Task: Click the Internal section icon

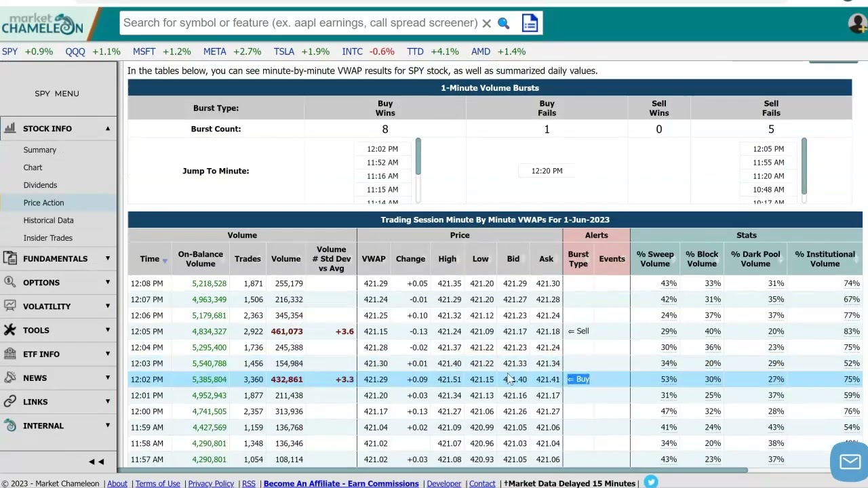Action: point(10,426)
